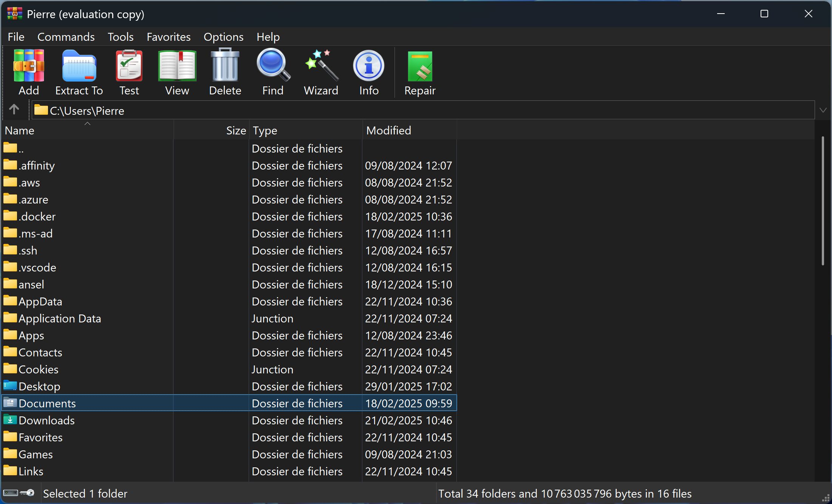Click the C:\Users\Pierre address field

click(423, 110)
